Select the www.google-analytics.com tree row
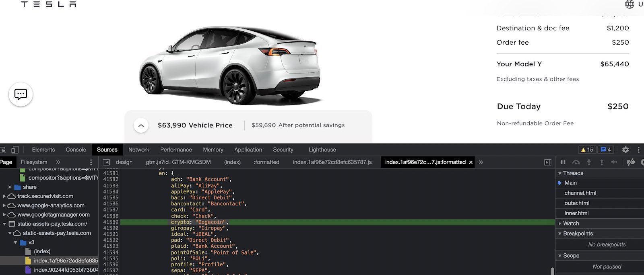The width and height of the screenshot is (644, 275). [49, 205]
